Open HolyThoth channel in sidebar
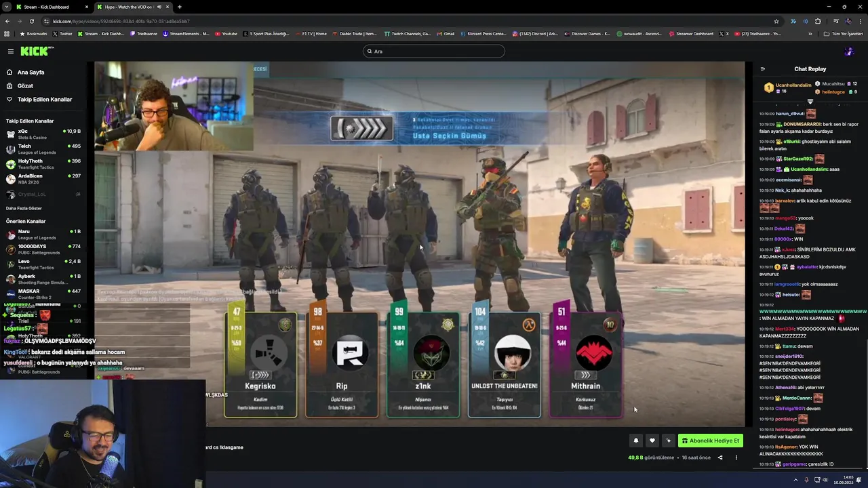This screenshot has height=488, width=868. click(43, 163)
